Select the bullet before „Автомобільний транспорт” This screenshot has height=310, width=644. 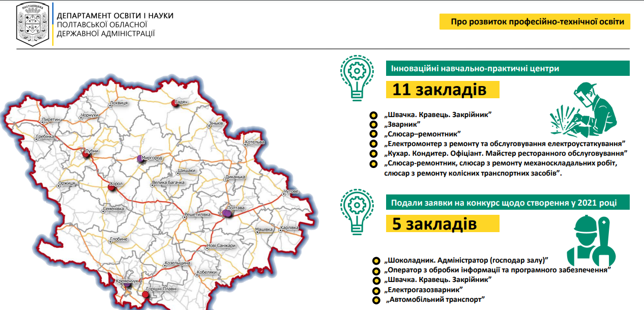tap(375, 300)
